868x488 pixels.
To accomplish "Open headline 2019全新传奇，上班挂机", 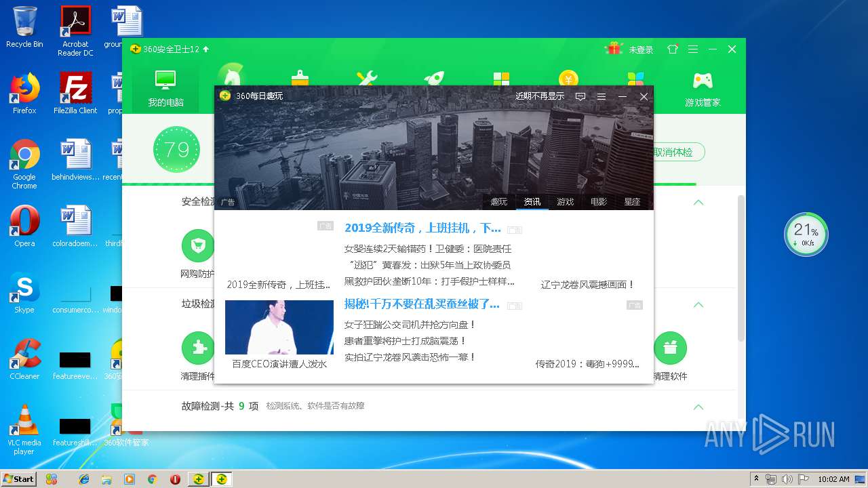I will coord(422,228).
